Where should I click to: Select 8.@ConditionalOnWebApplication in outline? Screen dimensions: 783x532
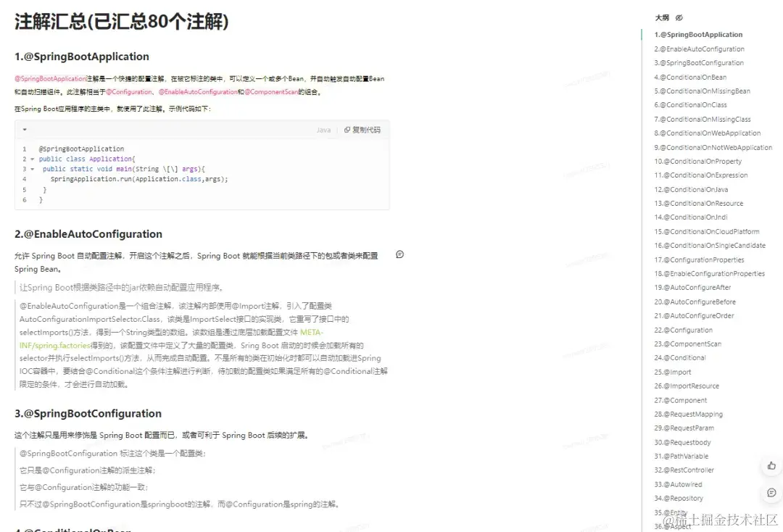(707, 133)
